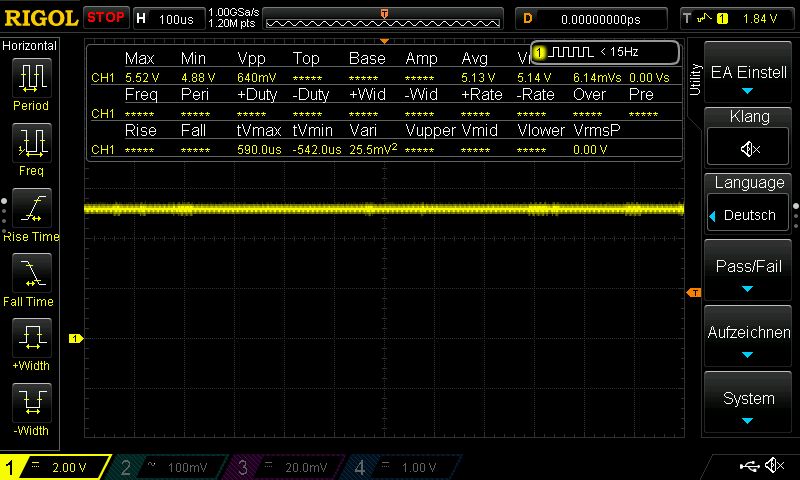Click the horizontal timebase 100us readout

point(176,19)
